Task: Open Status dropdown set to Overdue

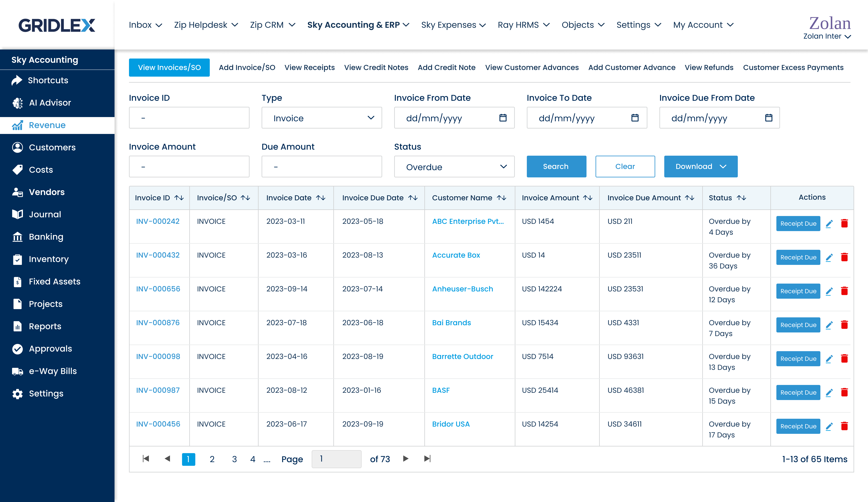Action: click(454, 167)
